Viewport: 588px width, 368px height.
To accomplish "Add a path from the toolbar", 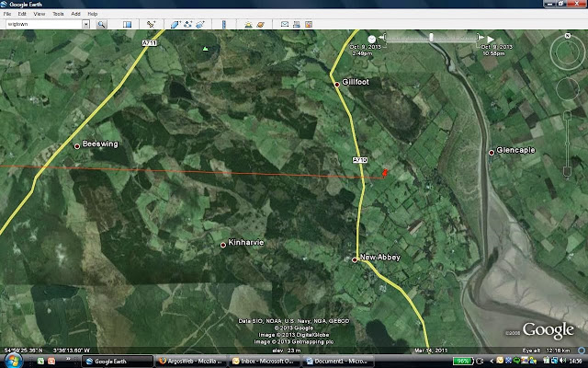I will 187,25.
